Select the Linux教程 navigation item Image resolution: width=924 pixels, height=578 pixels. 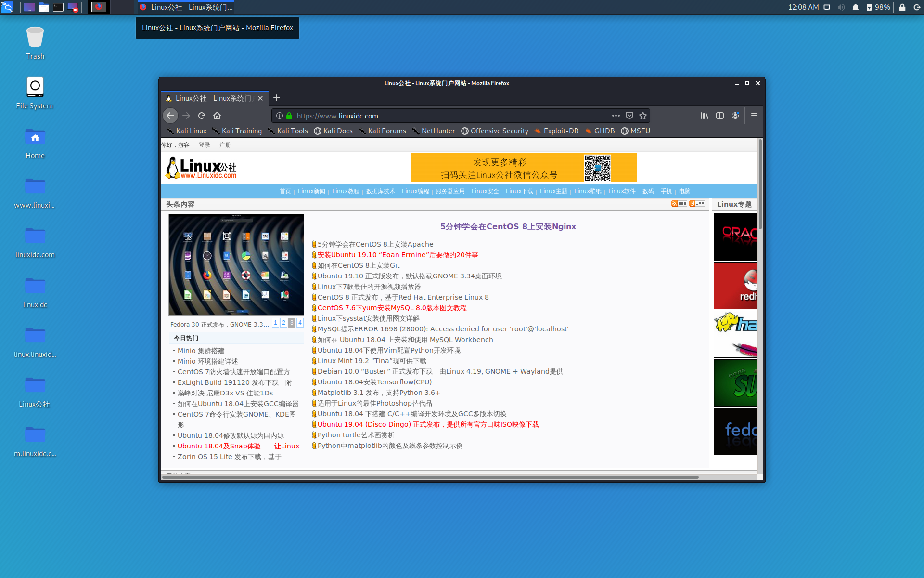pos(346,191)
